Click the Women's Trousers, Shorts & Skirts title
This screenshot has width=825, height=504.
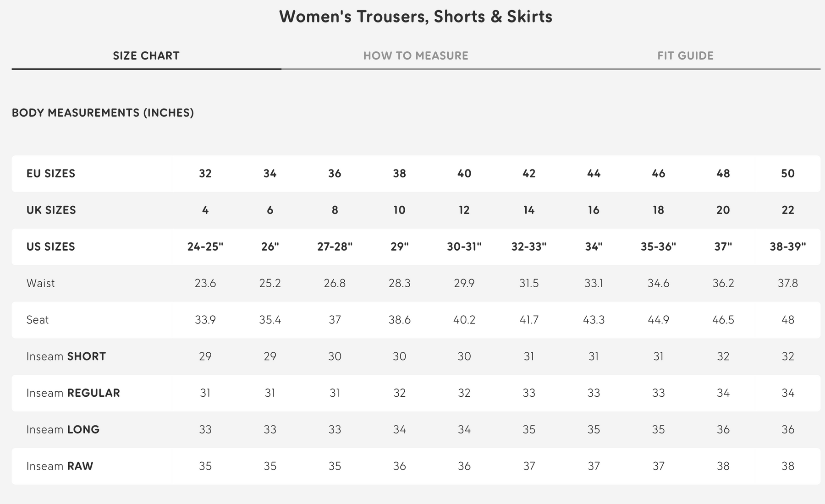coord(416,16)
